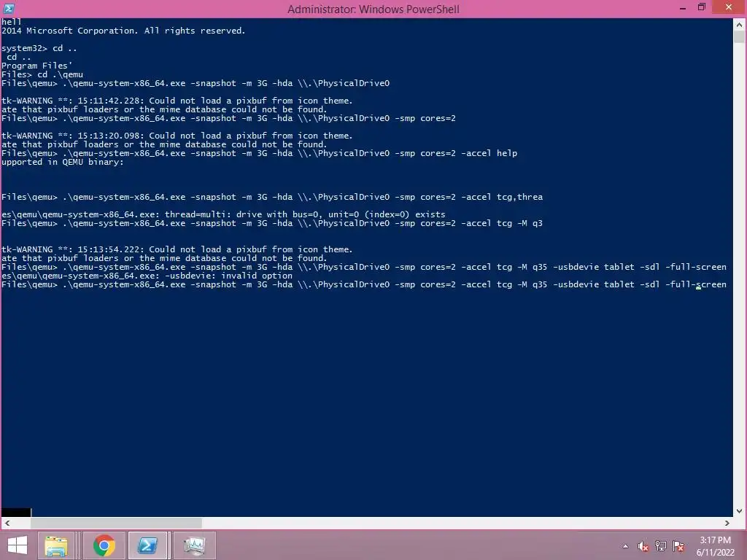Click the '-accel tcg -M q3' command line
The image size is (747, 560).
pyautogui.click(x=272, y=223)
